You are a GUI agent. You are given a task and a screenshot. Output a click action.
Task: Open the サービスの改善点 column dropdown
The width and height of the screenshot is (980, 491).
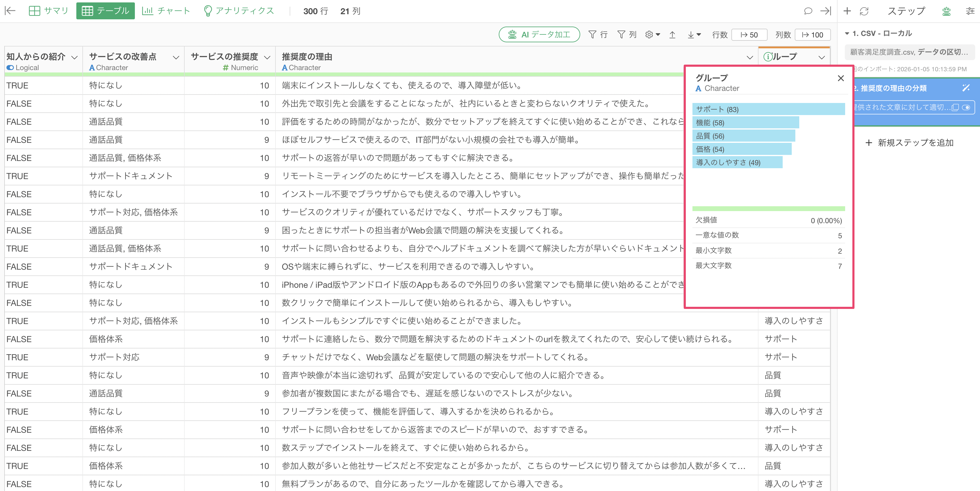[176, 57]
